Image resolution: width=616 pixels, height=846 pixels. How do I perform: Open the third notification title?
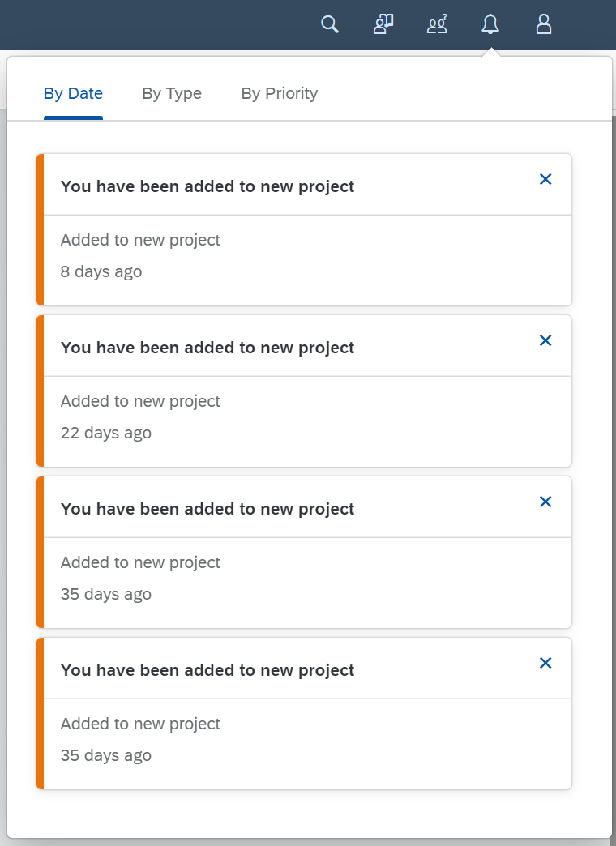click(207, 509)
